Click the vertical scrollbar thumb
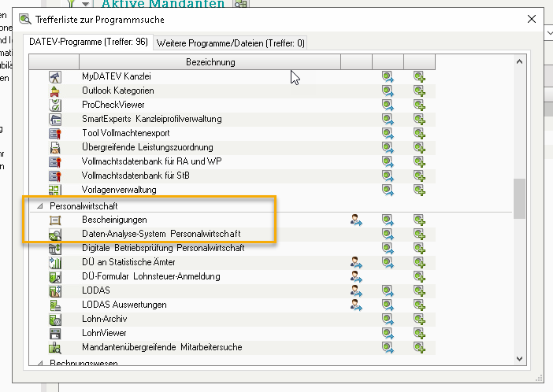This screenshot has width=553, height=392. tap(519, 197)
